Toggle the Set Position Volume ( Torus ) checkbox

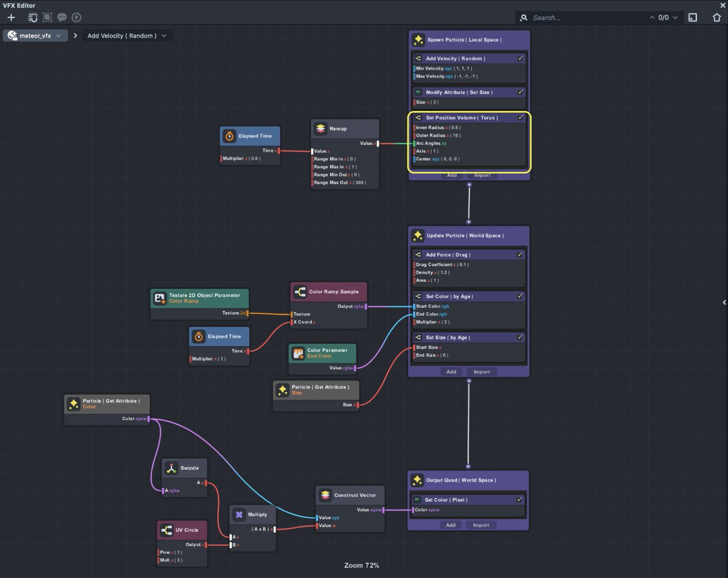tap(520, 118)
